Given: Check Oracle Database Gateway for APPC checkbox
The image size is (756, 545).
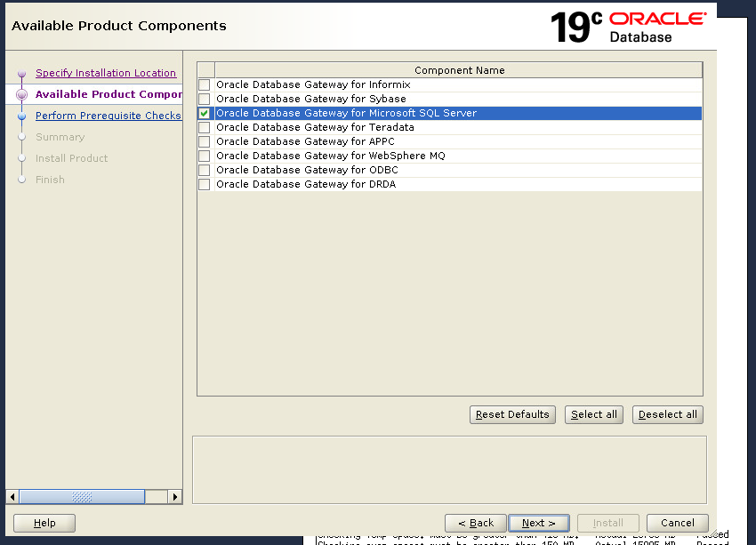Looking at the screenshot, I should [x=205, y=141].
